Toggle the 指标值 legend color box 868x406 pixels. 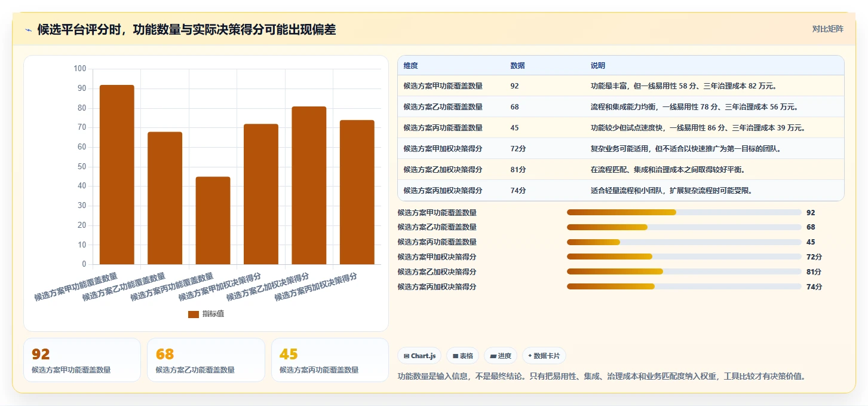click(x=194, y=314)
